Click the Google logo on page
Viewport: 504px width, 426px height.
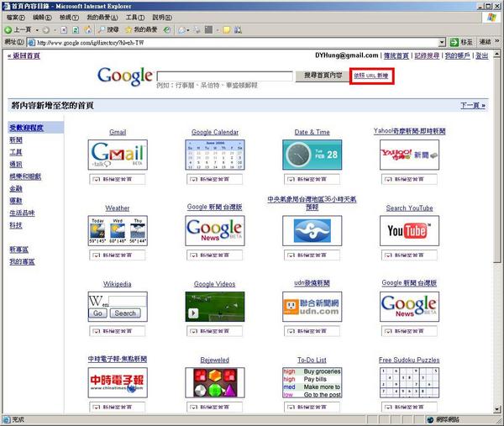coord(124,76)
